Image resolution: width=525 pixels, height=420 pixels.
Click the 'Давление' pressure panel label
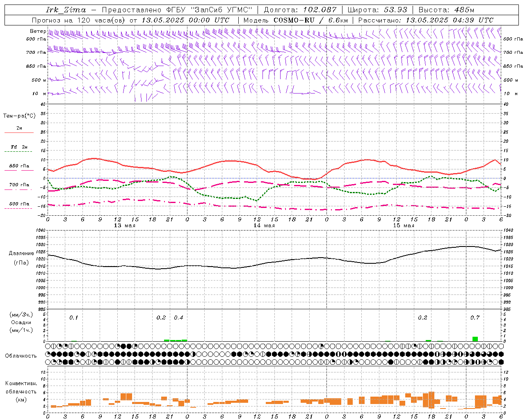click(21, 253)
